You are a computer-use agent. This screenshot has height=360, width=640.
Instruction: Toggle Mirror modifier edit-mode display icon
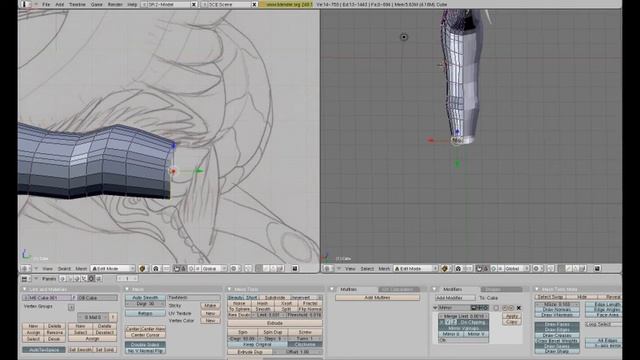pyautogui.click(x=486, y=308)
